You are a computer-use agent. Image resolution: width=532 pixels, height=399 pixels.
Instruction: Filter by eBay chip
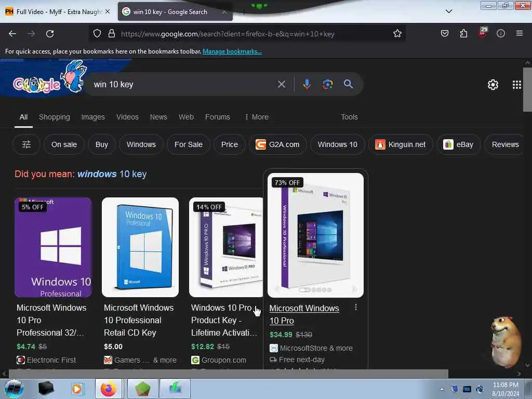pos(458,144)
